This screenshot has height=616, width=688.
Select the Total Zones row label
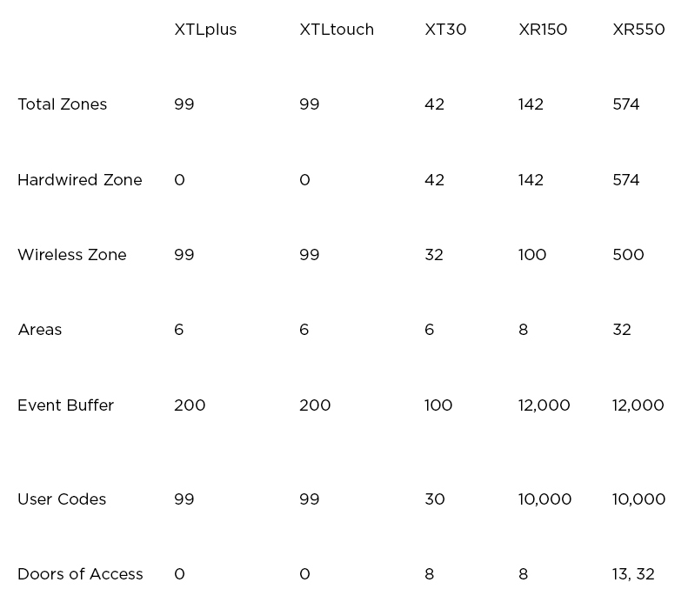pos(63,104)
